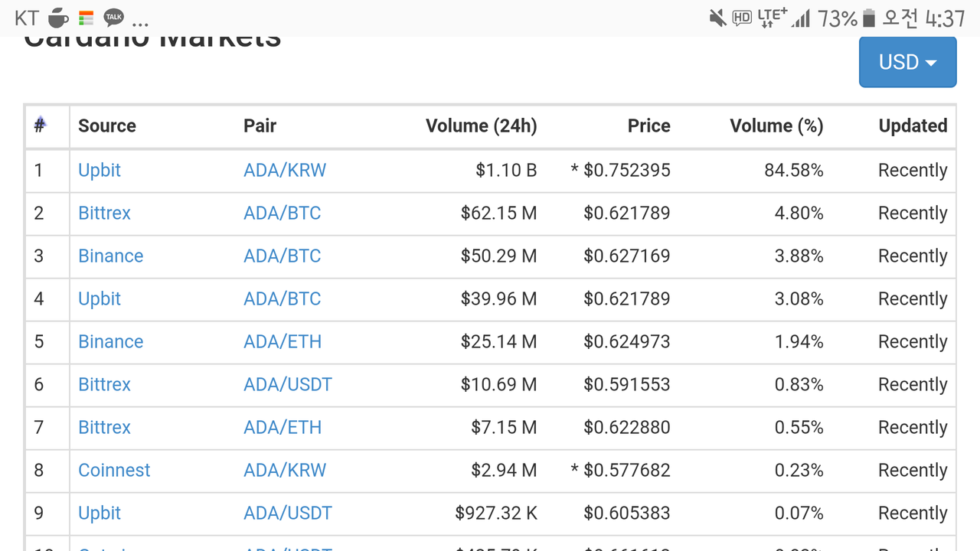Tap the muted sound status icon
This screenshot has width=980, height=551.
coord(717,18)
